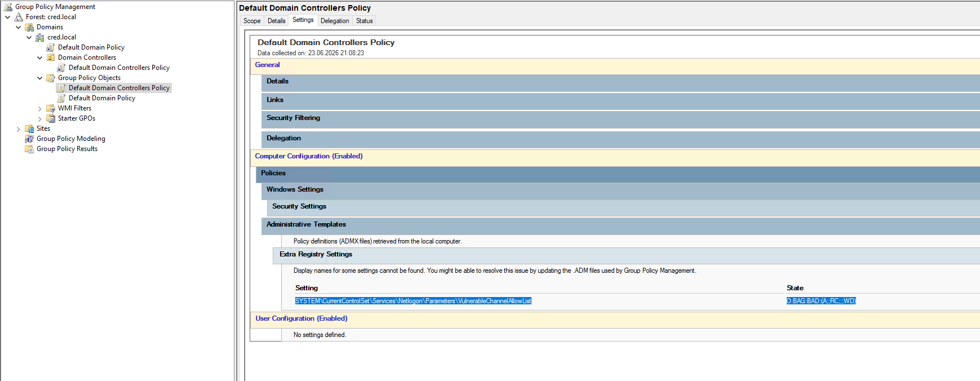
Task: Toggle the General section header
Action: click(x=615, y=65)
